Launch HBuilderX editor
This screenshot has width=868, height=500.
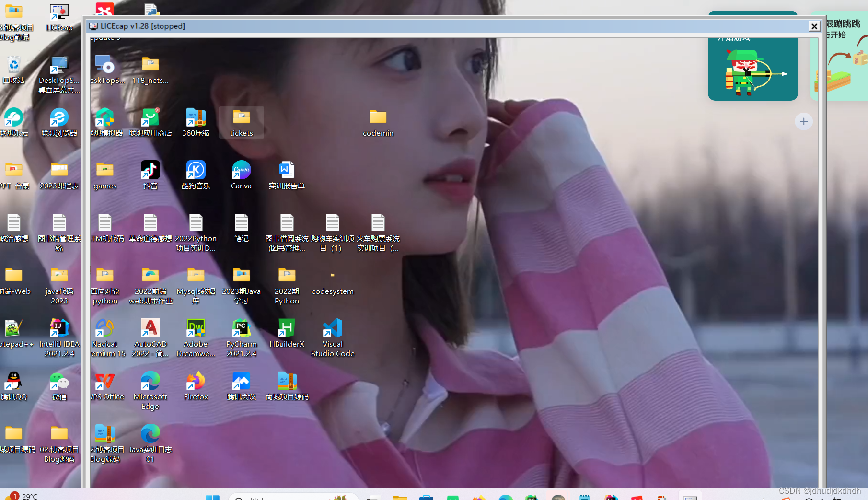point(287,334)
